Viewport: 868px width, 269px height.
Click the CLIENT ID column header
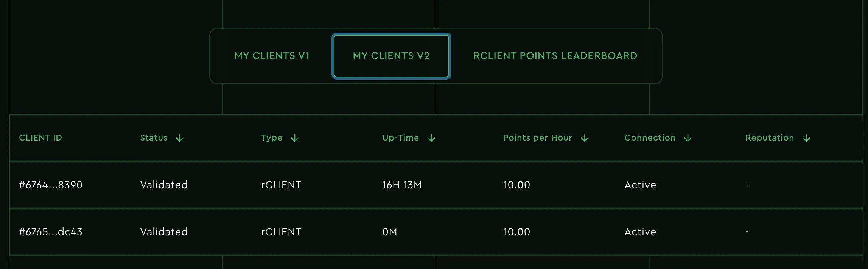point(40,138)
